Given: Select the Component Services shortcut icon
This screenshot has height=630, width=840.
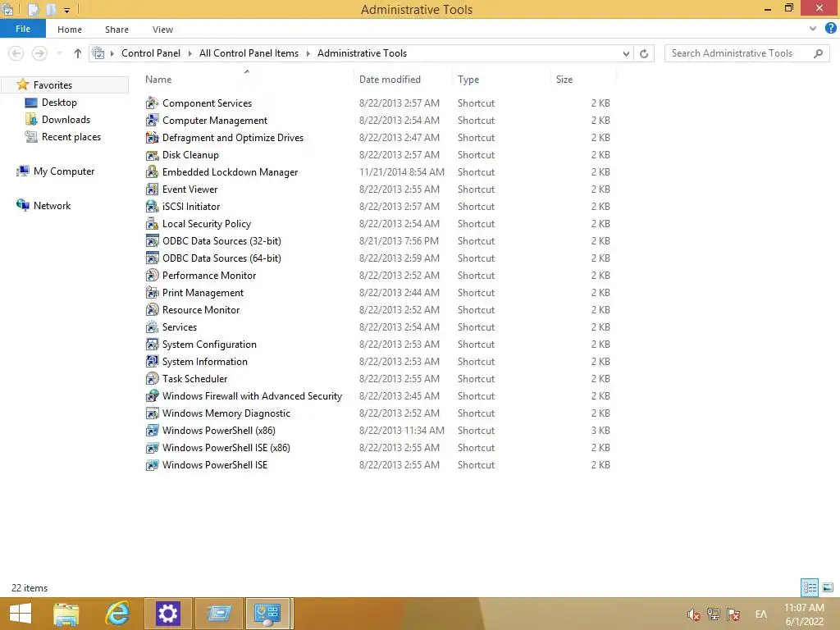Looking at the screenshot, I should (x=152, y=103).
